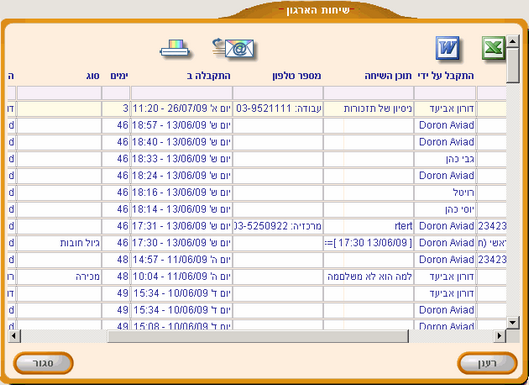529x385 pixels.
Task: Click the רענן (refresh) button
Action: (487, 363)
